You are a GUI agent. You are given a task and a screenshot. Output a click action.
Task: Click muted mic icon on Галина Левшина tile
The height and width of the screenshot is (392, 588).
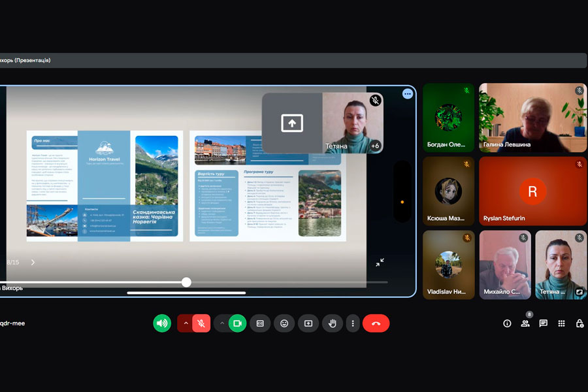[580, 90]
